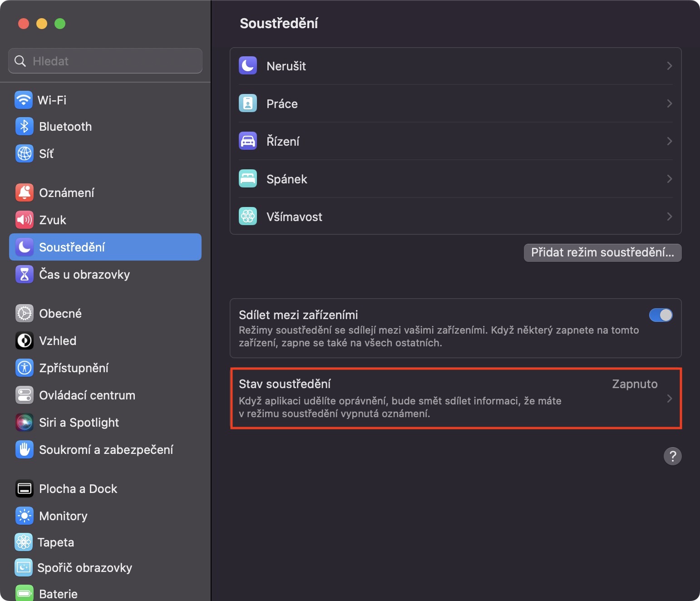Viewport: 700px width, 601px height.
Task: Click the Hledat search field
Action: [x=105, y=61]
